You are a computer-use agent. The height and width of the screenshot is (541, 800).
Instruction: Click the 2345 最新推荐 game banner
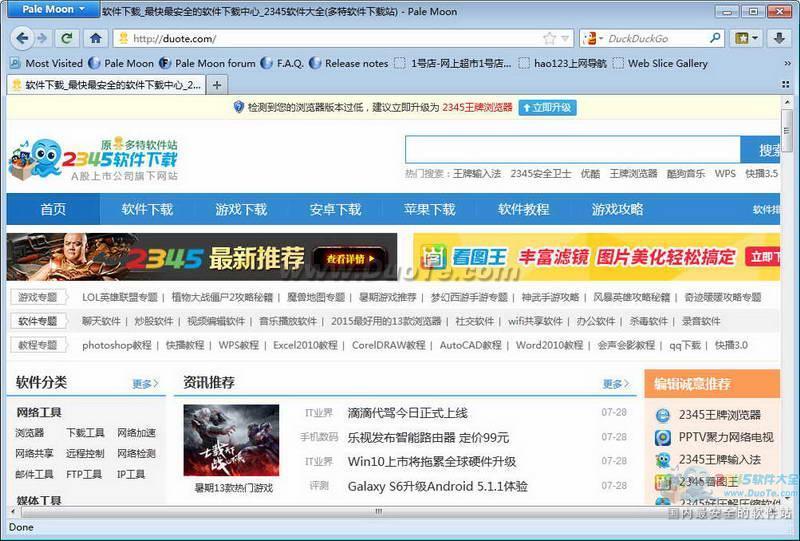202,257
